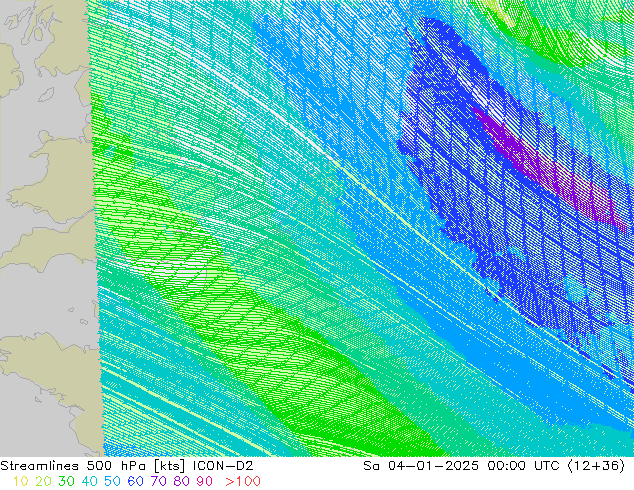
Task: Click the legend value 50
Action: click(112, 482)
